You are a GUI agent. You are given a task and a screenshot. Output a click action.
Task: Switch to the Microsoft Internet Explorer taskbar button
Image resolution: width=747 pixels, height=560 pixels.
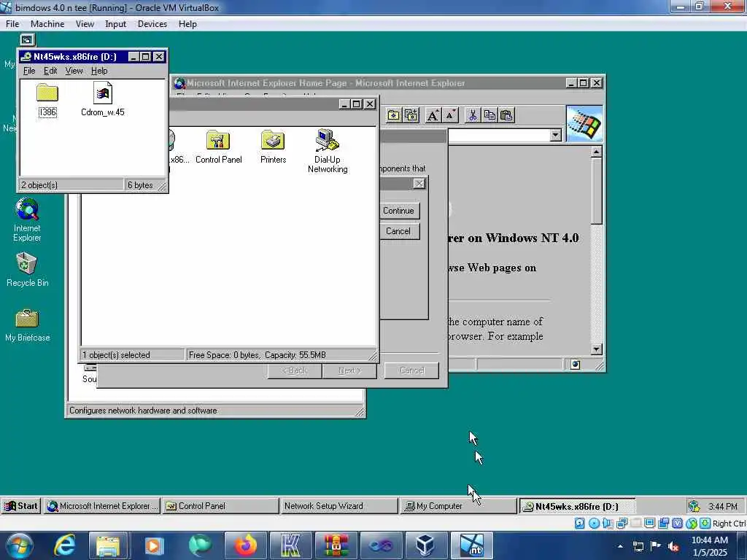point(102,506)
